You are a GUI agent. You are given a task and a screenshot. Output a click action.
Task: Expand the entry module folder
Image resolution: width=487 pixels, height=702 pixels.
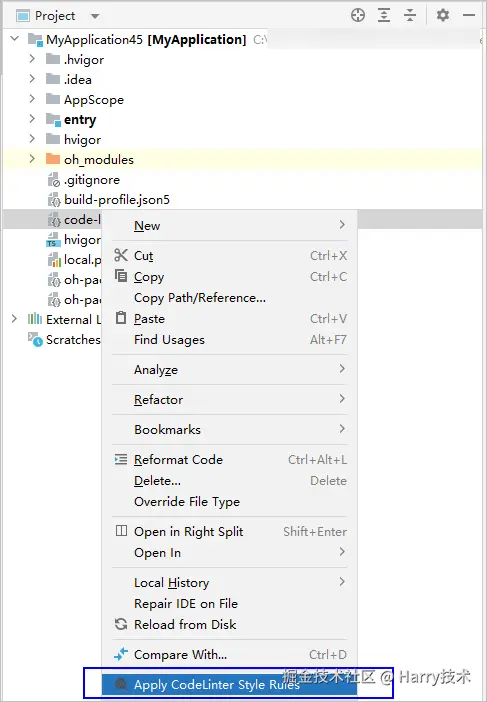click(32, 119)
